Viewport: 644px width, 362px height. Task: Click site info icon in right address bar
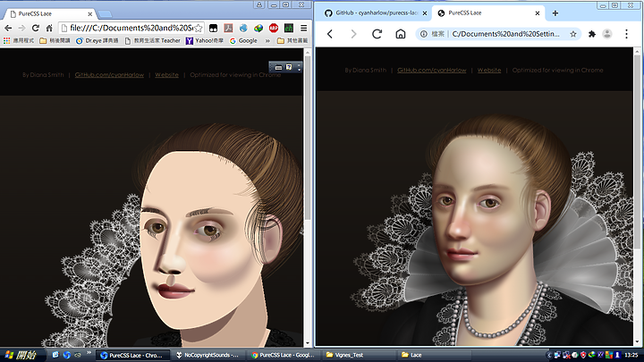pos(423,34)
